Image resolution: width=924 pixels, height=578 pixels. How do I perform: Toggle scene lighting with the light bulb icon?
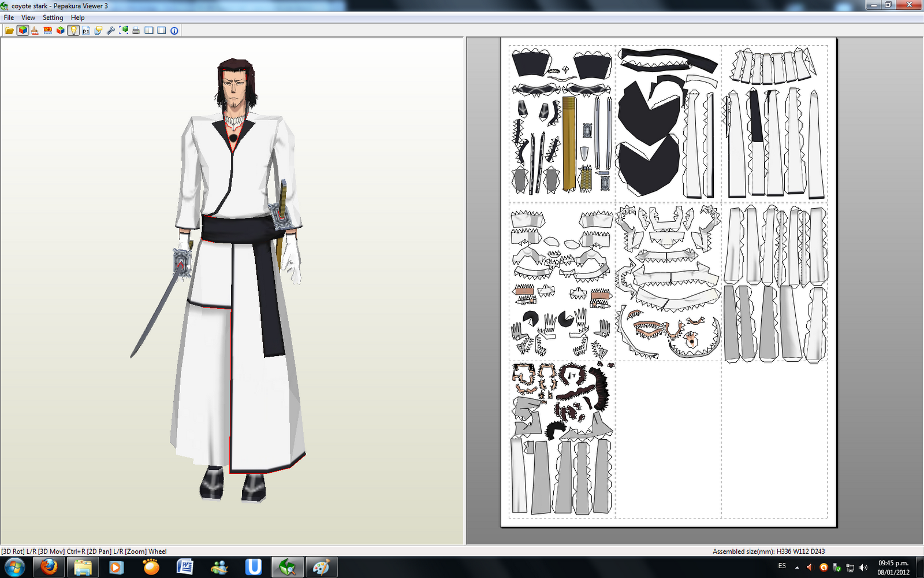[73, 30]
